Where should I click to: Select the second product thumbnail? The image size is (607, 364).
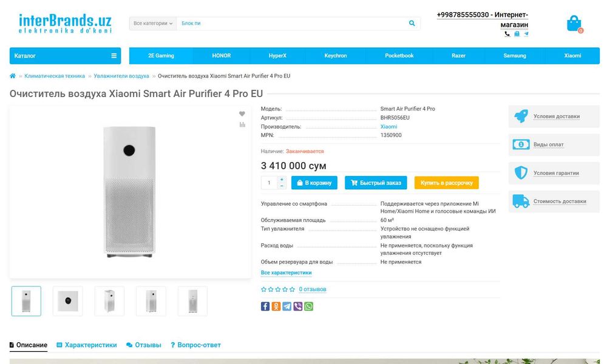coord(68,301)
